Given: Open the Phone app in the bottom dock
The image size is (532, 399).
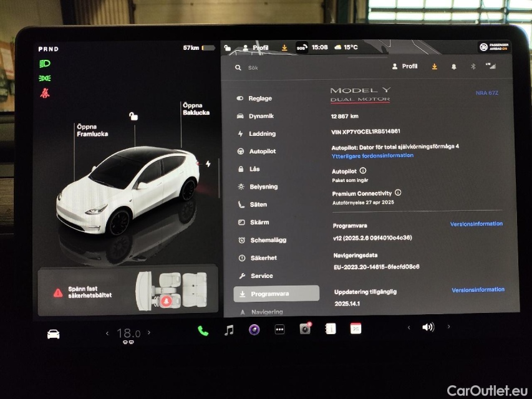Looking at the screenshot, I should click(203, 330).
